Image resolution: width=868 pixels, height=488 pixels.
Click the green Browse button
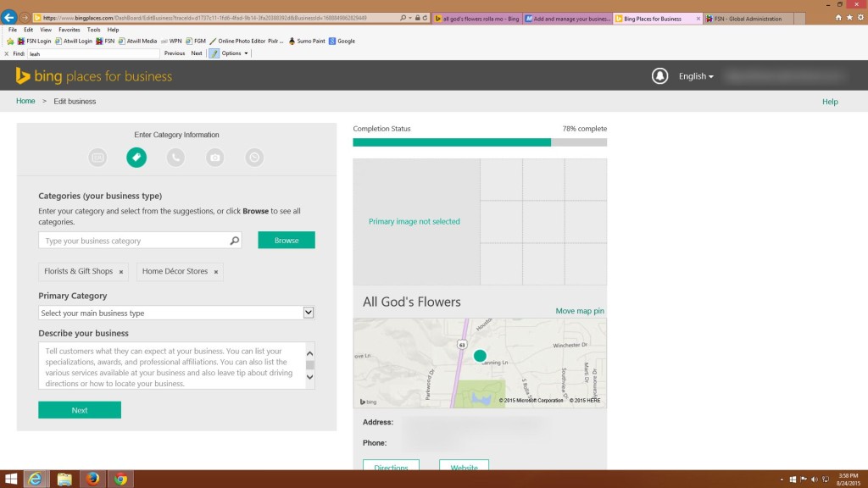[x=287, y=240]
